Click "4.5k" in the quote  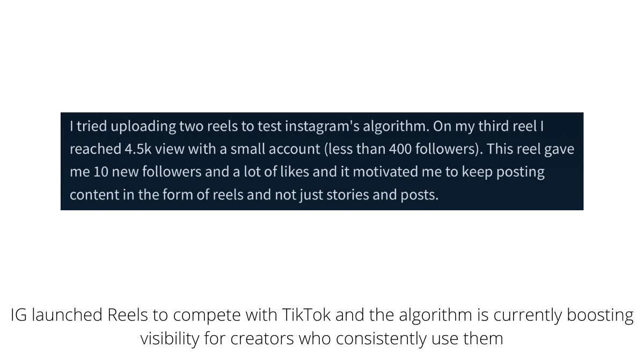tap(138, 150)
